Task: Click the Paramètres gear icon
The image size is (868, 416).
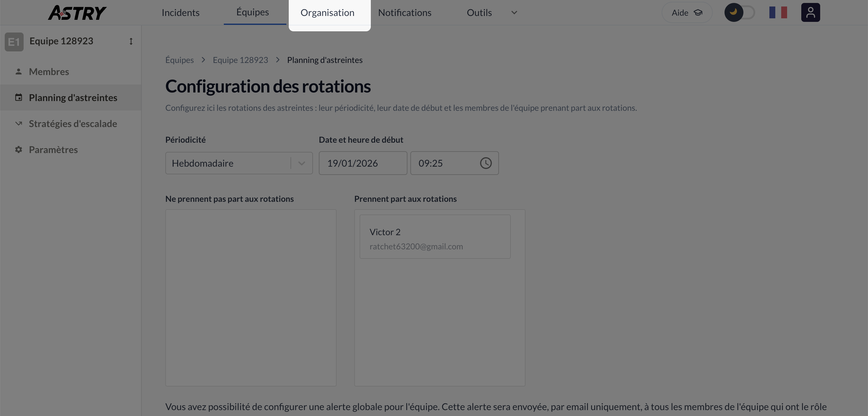Action: [x=19, y=149]
